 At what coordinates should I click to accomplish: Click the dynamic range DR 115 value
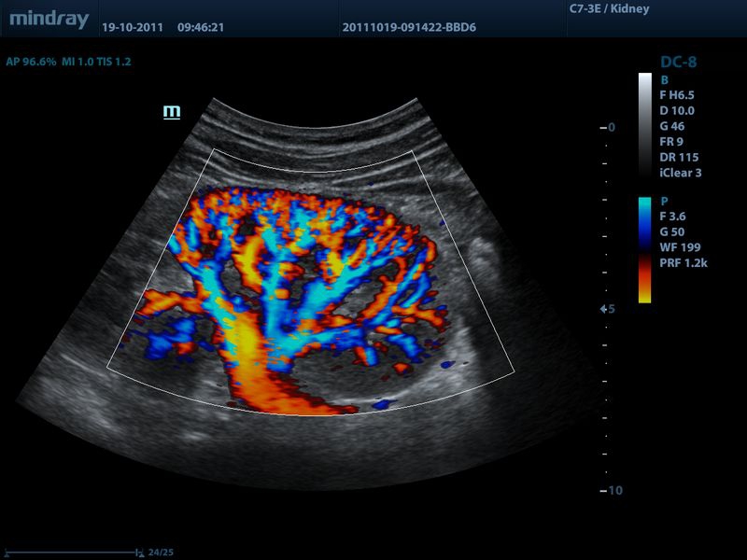(x=680, y=157)
